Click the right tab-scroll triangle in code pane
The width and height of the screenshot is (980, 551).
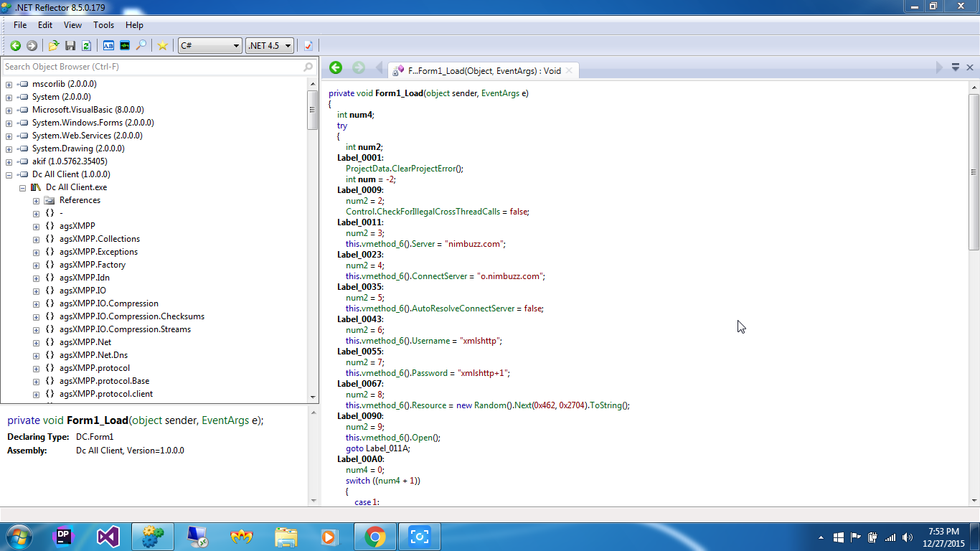pos(939,67)
